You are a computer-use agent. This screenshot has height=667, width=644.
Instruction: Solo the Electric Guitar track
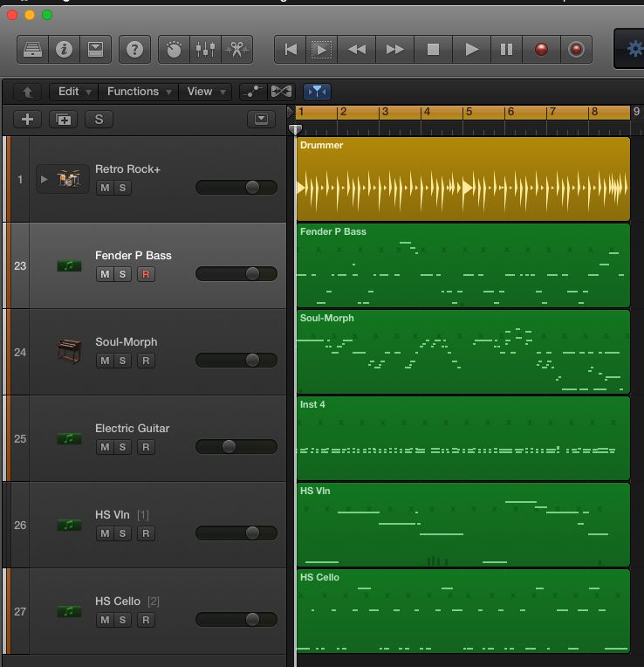[x=122, y=447]
